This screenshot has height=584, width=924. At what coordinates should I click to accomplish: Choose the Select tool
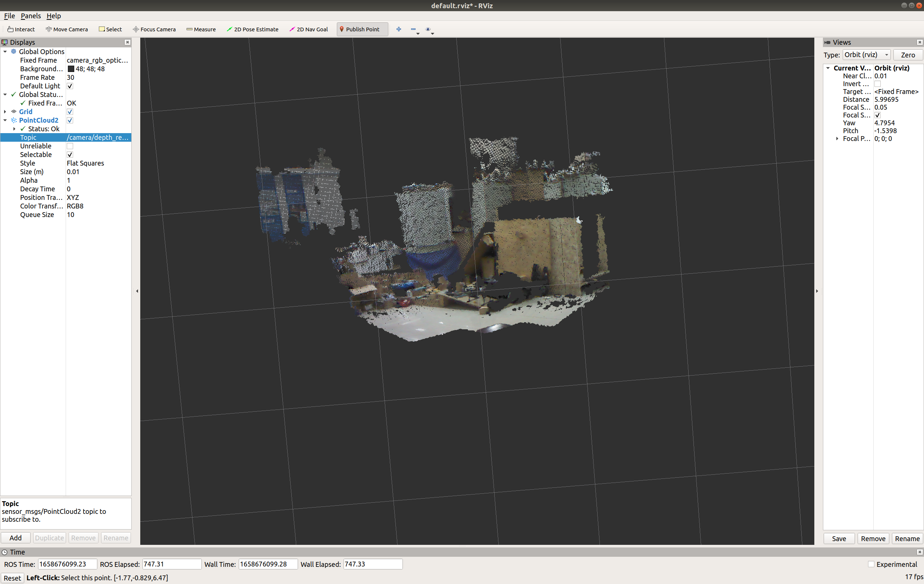pyautogui.click(x=110, y=29)
